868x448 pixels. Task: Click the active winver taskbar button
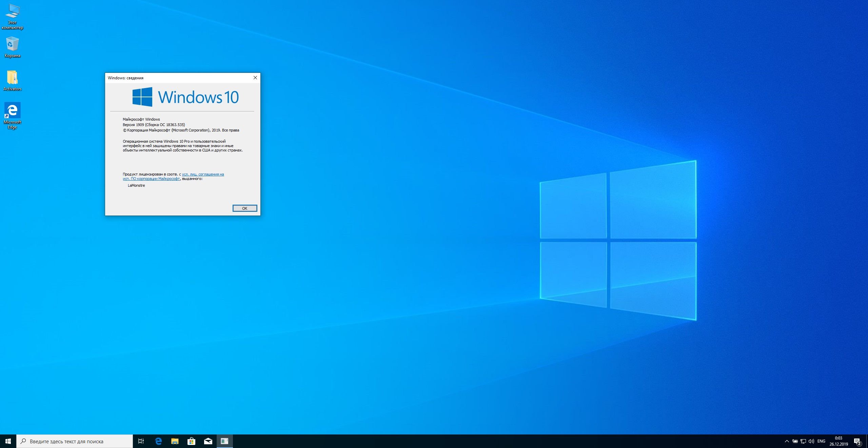click(x=225, y=441)
